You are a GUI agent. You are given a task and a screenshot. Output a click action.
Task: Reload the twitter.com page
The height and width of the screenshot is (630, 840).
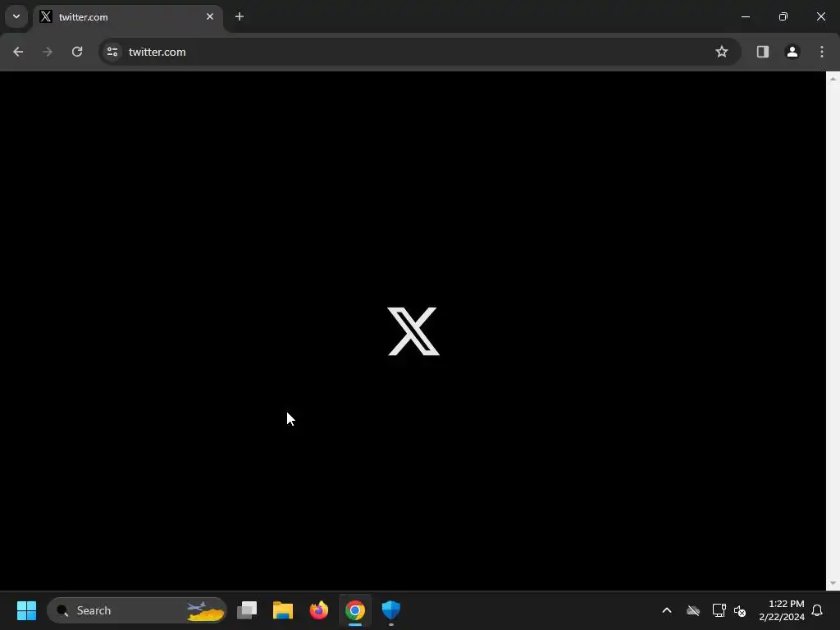(x=77, y=52)
